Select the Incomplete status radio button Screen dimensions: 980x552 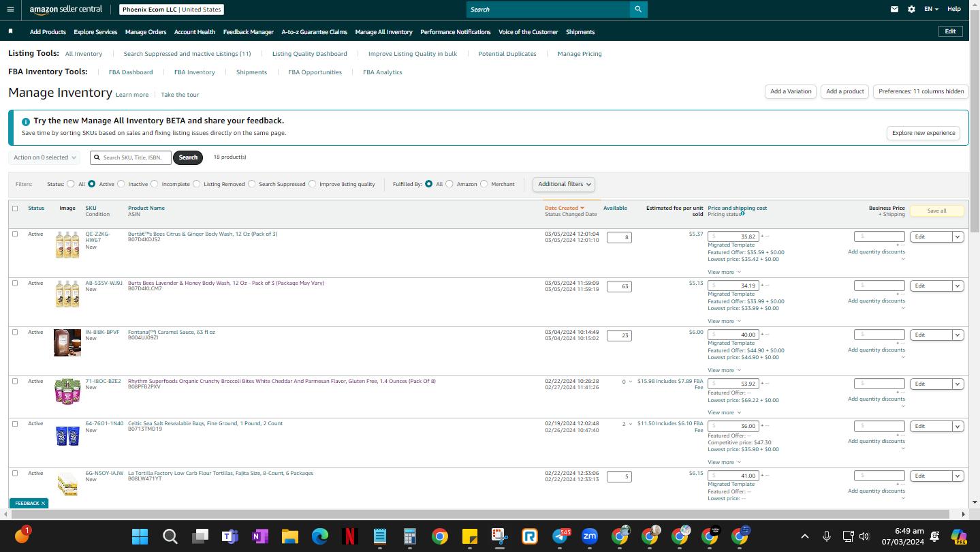(155, 184)
